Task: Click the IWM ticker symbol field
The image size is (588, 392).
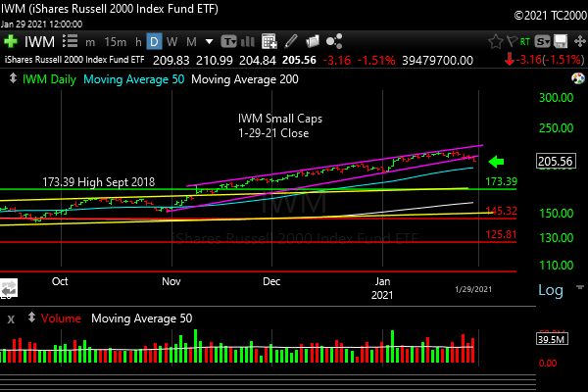Action: [x=39, y=42]
